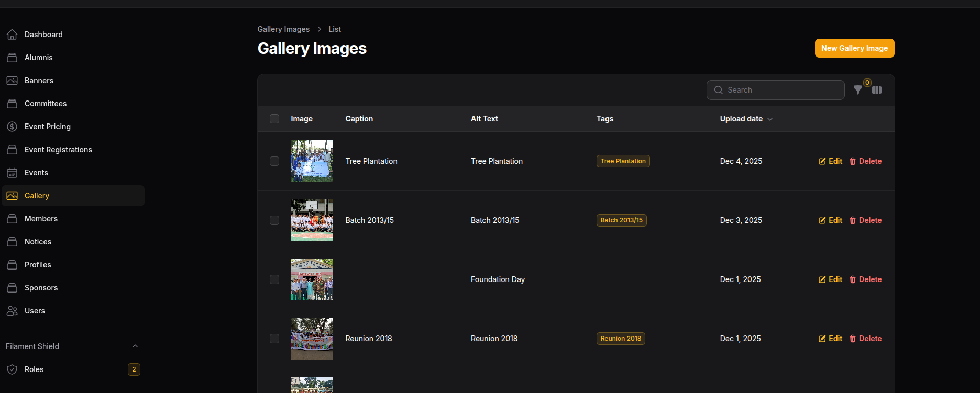This screenshot has width=980, height=393.
Task: Open the Notices menu item
Action: point(73,242)
